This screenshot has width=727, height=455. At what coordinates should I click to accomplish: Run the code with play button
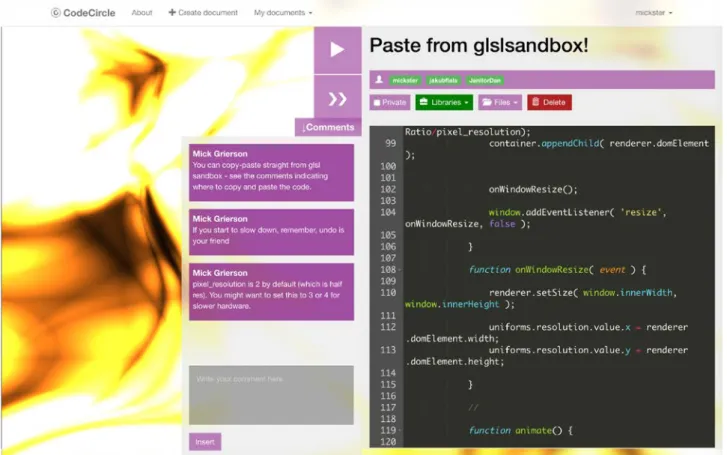[x=338, y=50]
